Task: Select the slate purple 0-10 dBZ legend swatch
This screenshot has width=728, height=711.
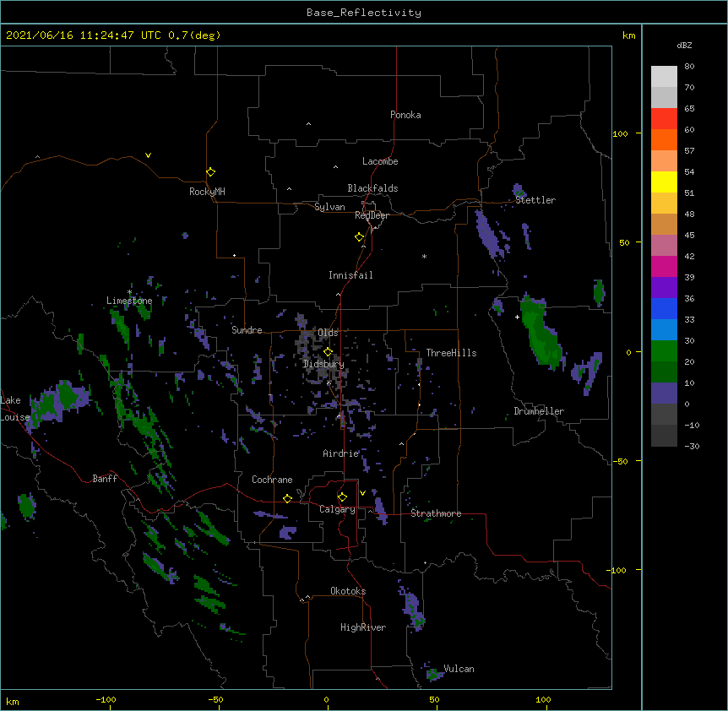Action: [664, 393]
